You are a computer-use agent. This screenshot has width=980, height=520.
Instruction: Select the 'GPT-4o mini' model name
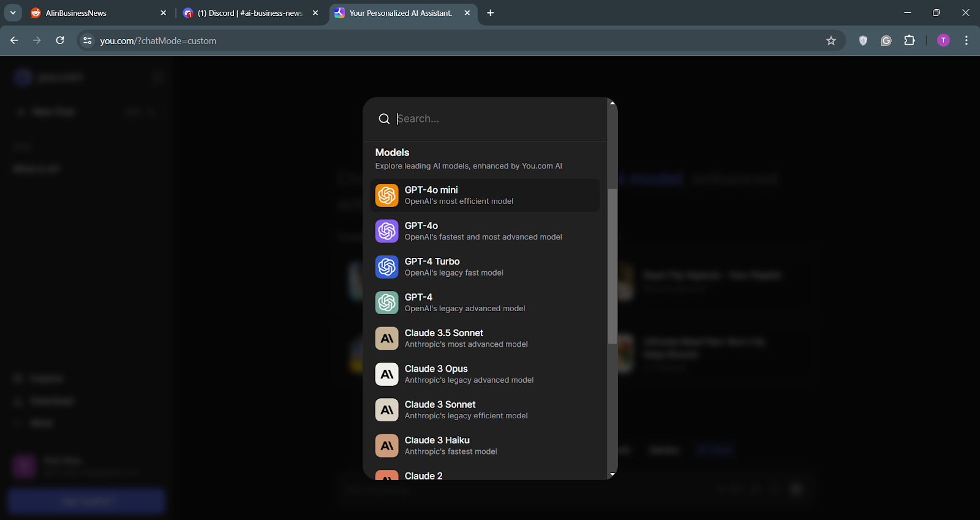431,190
